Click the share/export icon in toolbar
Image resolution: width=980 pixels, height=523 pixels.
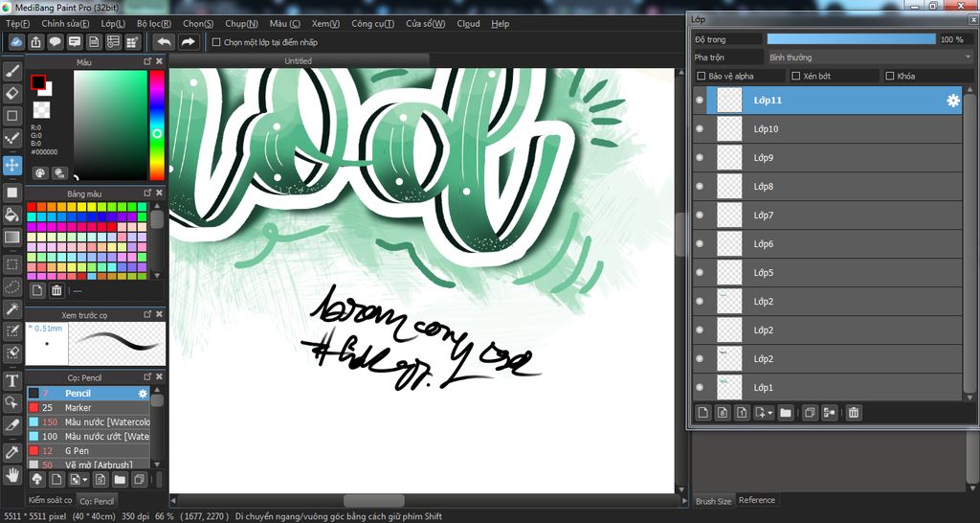36,42
